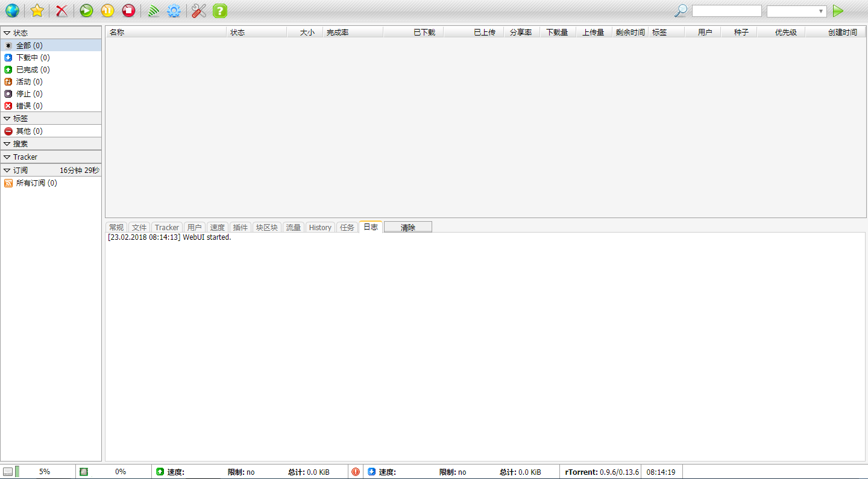
Task: Click the globe Add Torrent icon
Action: point(12,10)
